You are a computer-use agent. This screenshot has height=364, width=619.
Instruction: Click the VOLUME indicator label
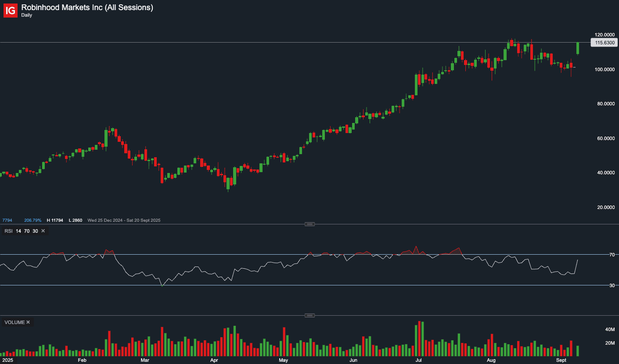tap(14, 322)
